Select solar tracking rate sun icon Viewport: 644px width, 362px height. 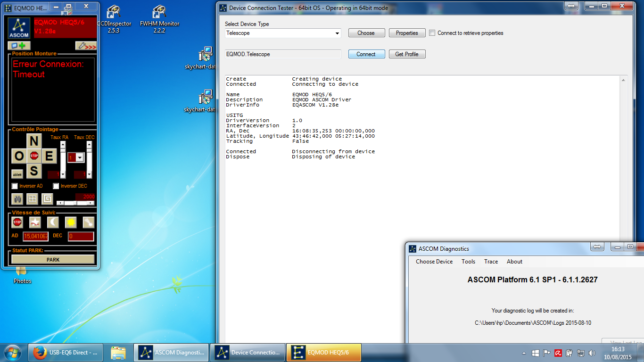(x=71, y=222)
